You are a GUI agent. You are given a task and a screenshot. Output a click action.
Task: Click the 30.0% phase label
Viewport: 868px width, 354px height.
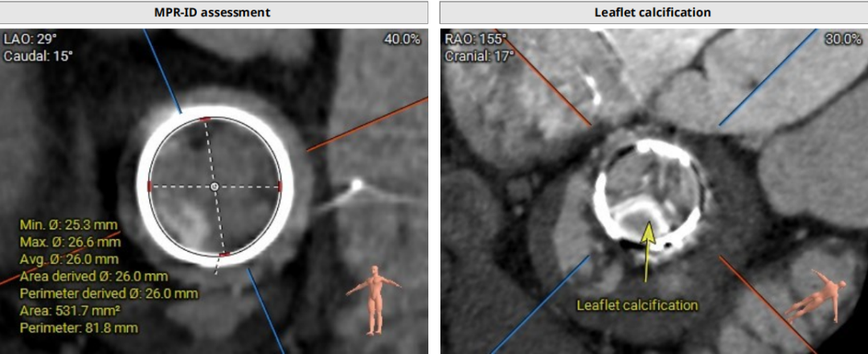pos(844,39)
